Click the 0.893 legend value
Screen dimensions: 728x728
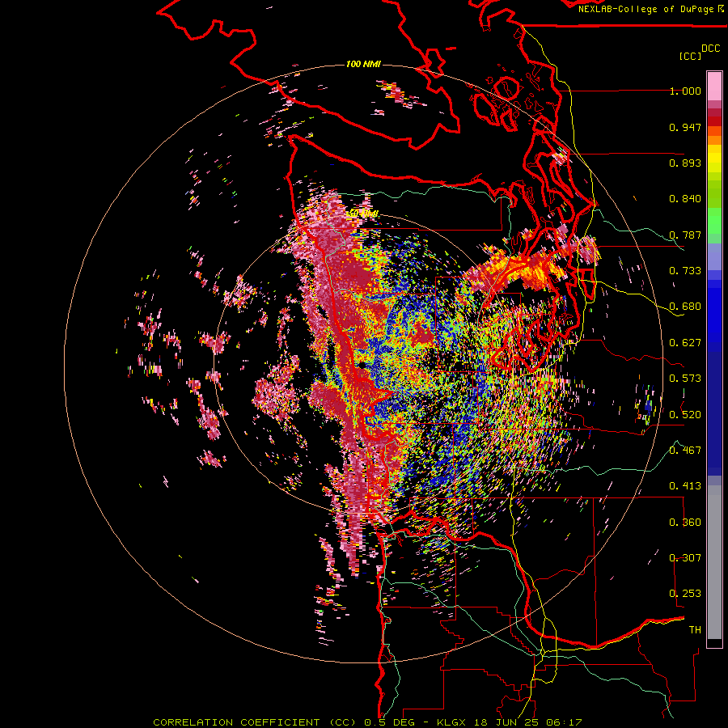(x=685, y=163)
